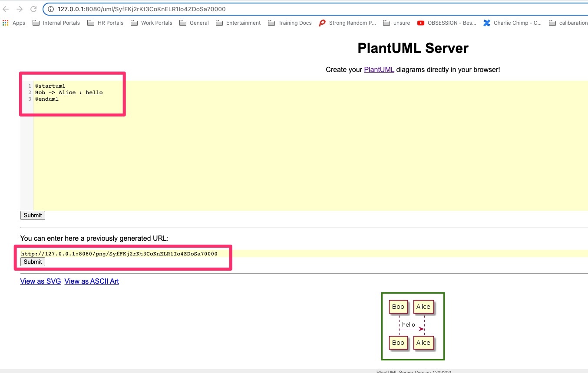Click line number 3 in editor gutter
The width and height of the screenshot is (588, 373).
point(30,99)
